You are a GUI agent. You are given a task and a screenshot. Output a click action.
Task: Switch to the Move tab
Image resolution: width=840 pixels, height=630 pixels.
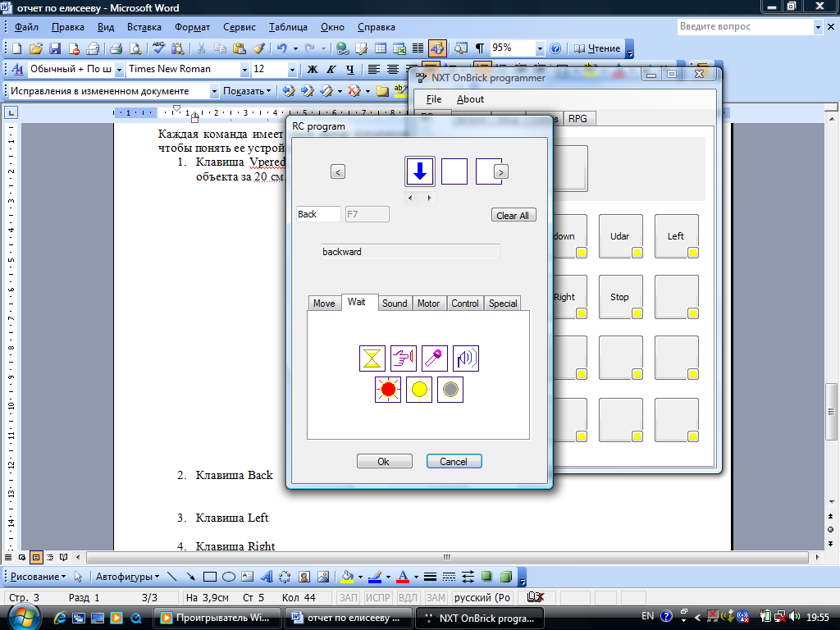tap(324, 304)
